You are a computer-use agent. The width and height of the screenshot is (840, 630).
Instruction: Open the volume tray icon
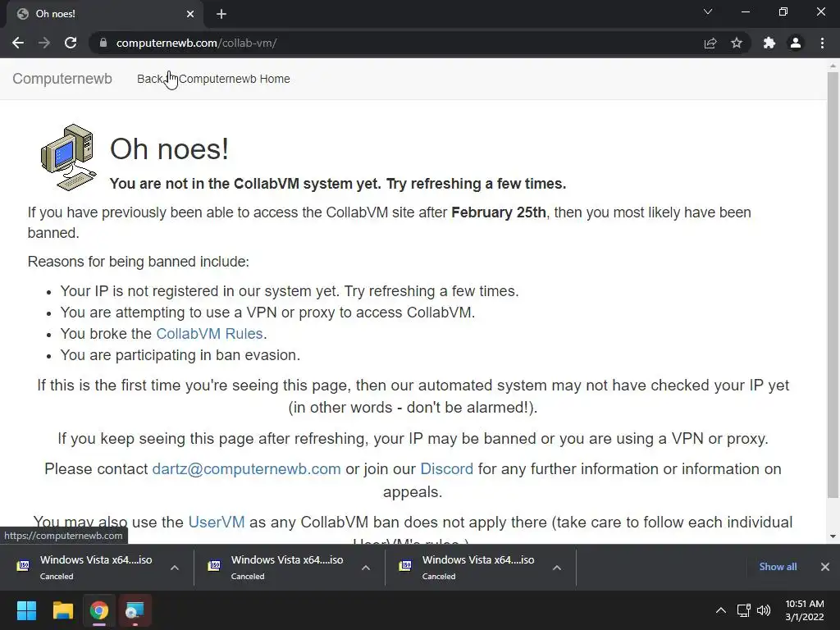click(x=764, y=610)
